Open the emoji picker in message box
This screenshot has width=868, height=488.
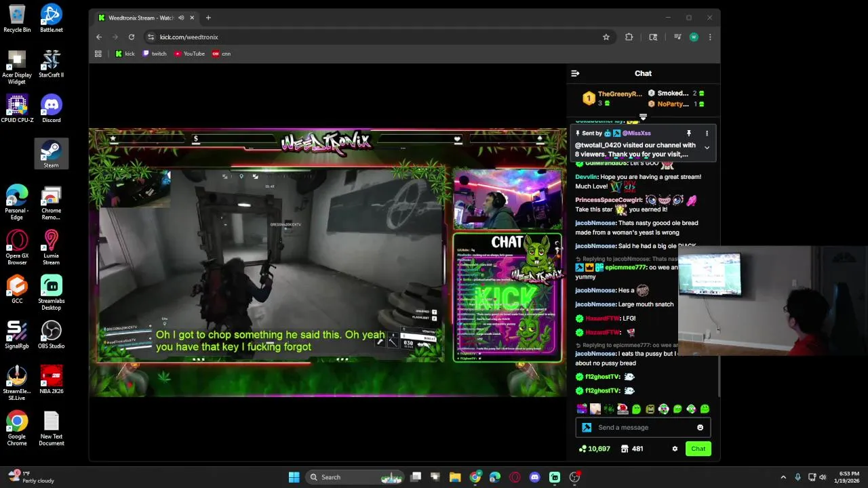click(x=700, y=428)
